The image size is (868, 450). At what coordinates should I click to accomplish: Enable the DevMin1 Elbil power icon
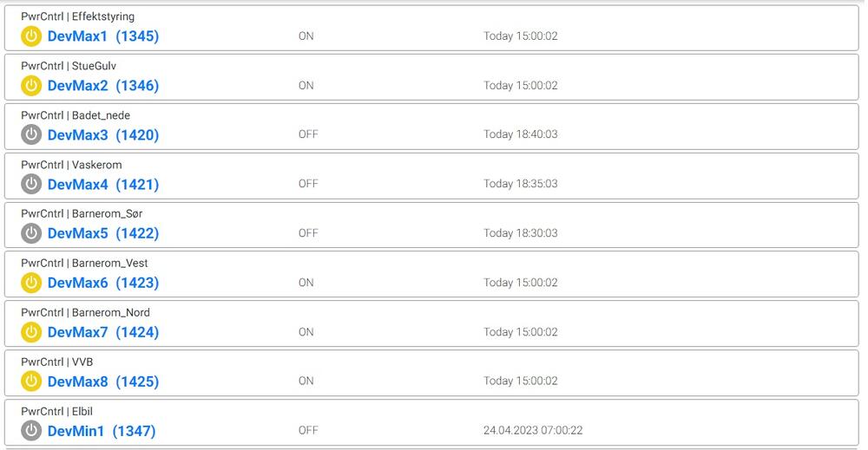31,431
